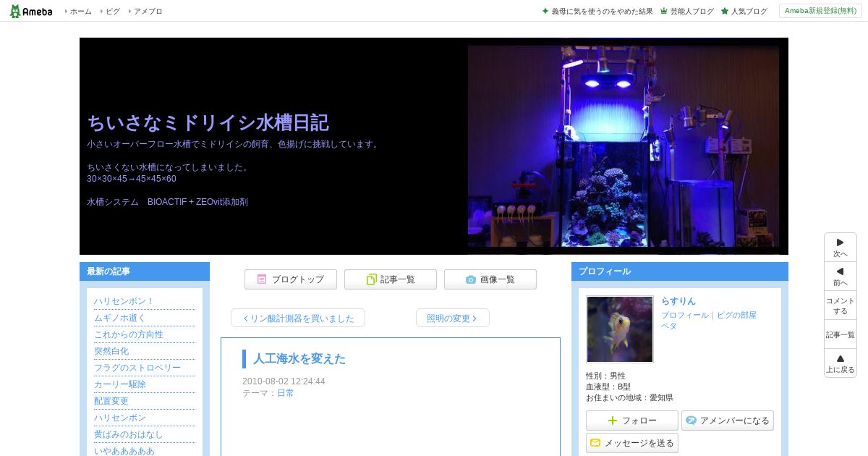Screen dimensions: 868x456
Task: Click Ameba新規登録(無料) button
Action: (820, 11)
